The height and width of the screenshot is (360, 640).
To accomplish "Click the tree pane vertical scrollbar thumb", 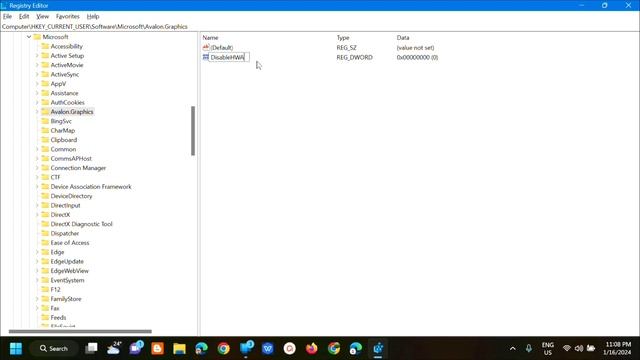I will click(x=193, y=131).
